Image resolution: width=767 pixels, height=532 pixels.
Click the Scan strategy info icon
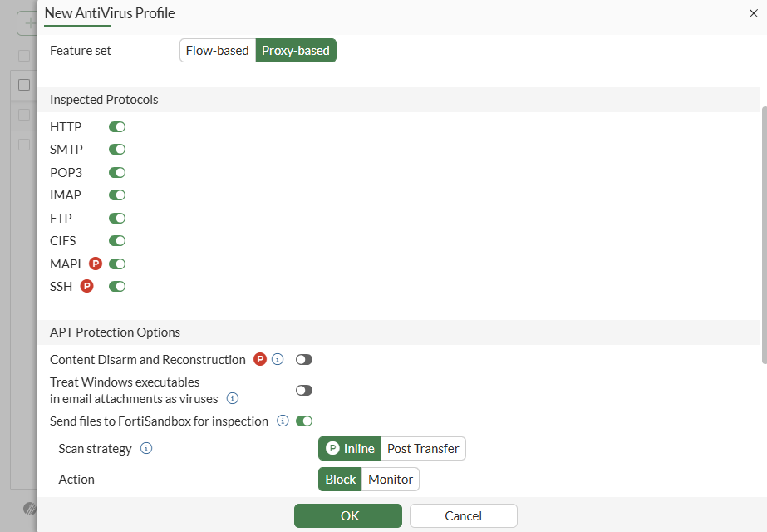point(146,449)
